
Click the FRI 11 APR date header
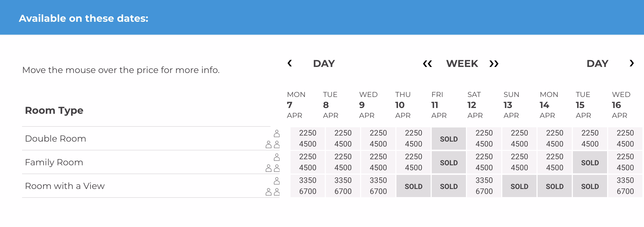pyautogui.click(x=439, y=105)
